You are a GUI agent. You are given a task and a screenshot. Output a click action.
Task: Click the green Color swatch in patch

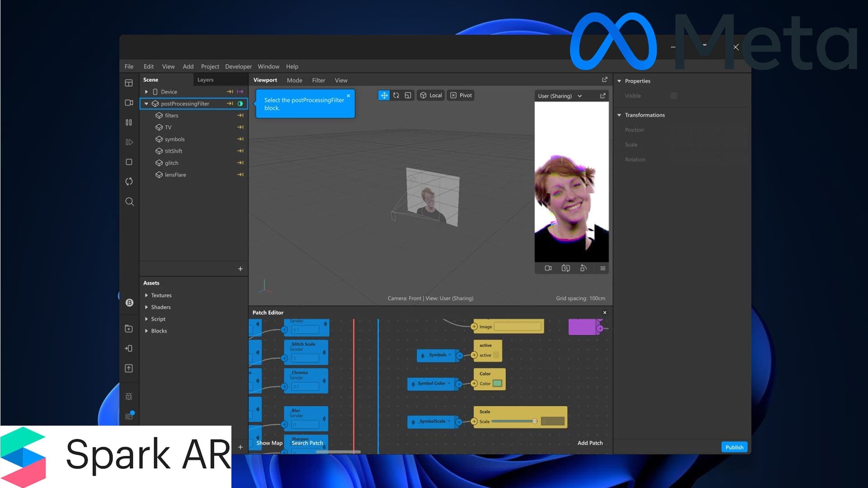(497, 383)
